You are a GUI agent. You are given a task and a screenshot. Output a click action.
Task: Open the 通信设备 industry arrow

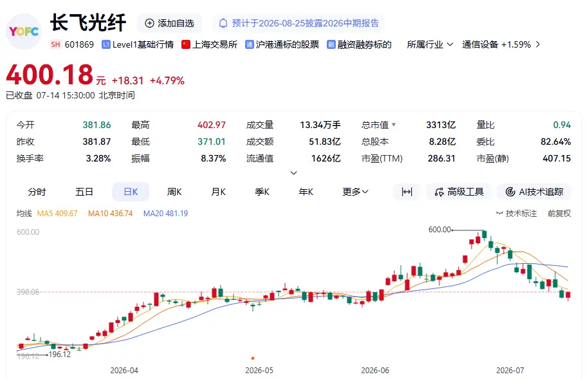(x=538, y=44)
